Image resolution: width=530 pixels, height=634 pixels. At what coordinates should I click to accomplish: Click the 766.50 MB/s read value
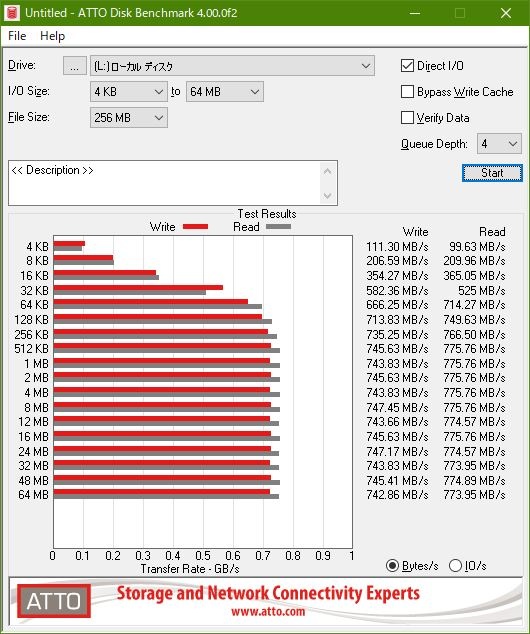coord(474,334)
